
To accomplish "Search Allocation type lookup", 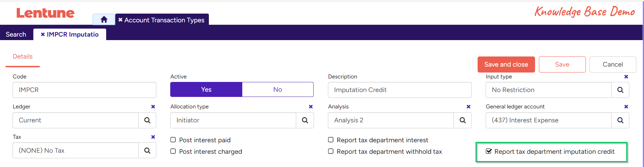I will coord(305,120).
